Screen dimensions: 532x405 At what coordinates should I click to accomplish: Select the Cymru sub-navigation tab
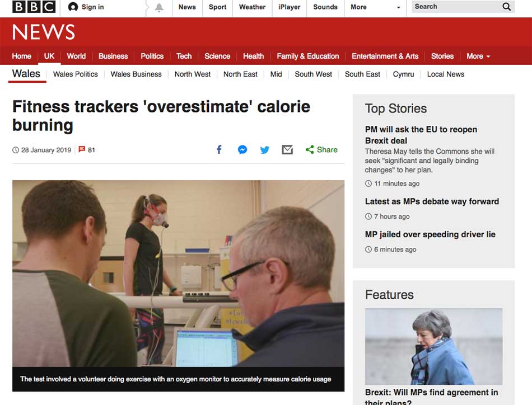[x=403, y=74]
